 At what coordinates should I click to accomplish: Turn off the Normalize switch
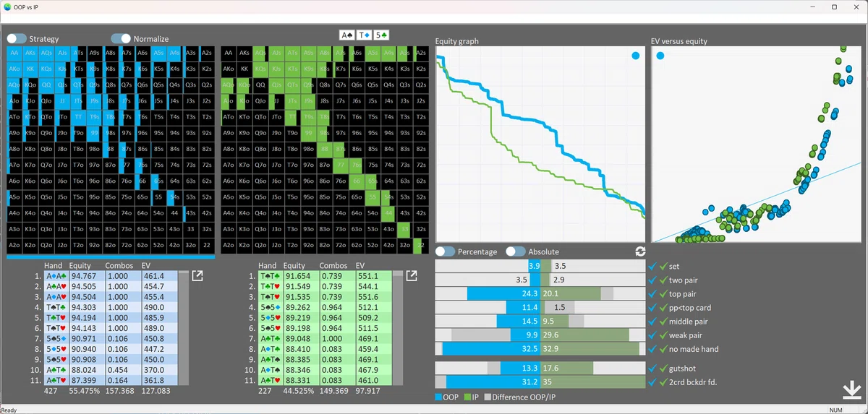[121, 38]
